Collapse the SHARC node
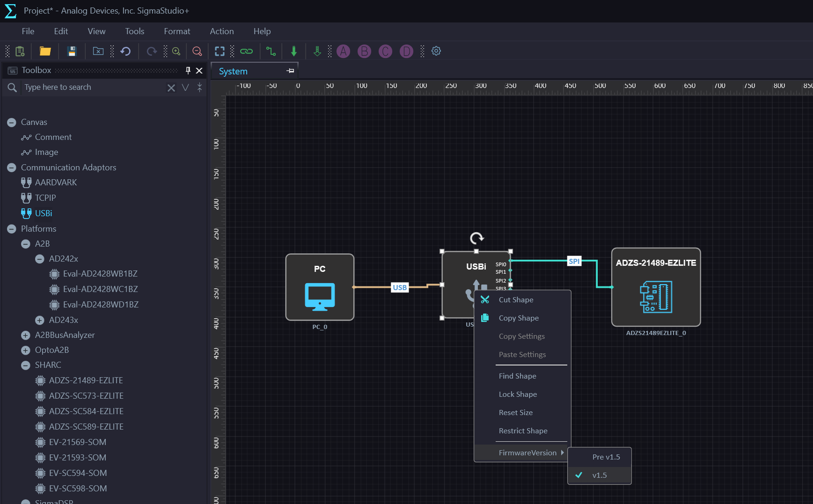This screenshot has height=504, width=813. pos(26,365)
